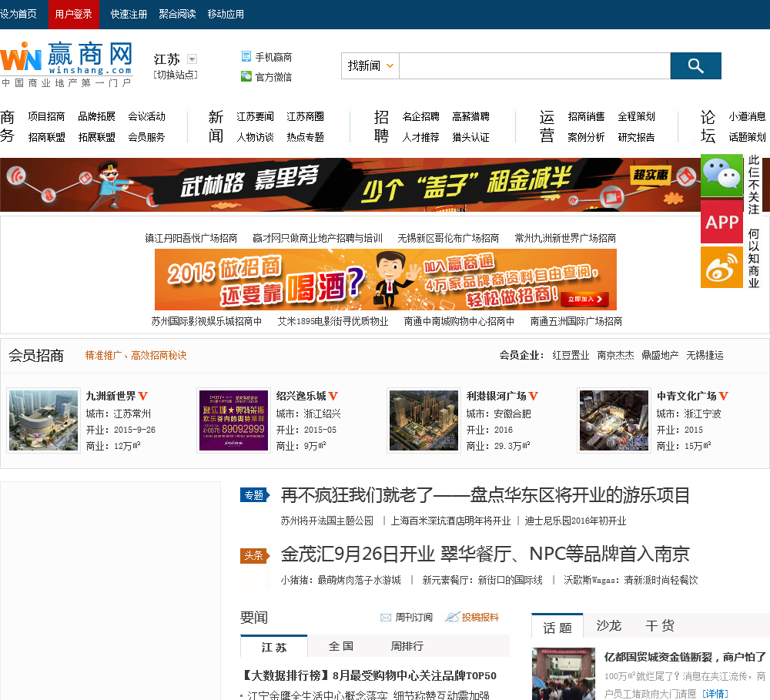
Task: Open 聚合阅读 in the top bar
Action: tap(177, 14)
